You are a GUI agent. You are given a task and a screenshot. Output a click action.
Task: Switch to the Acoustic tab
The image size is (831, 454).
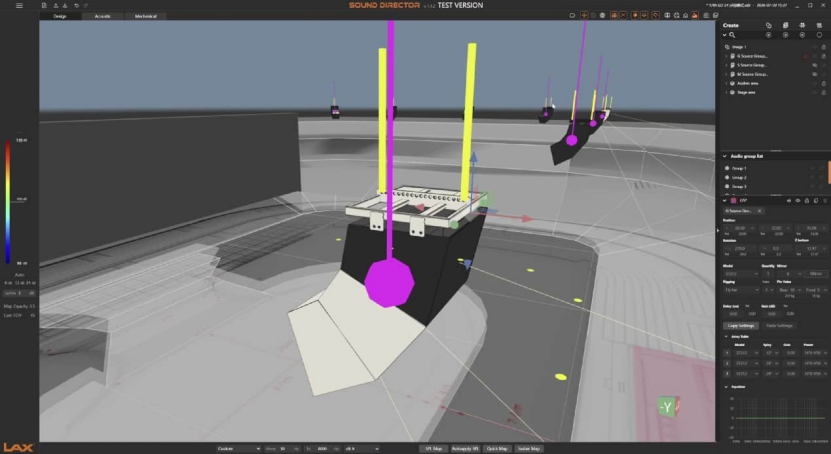coord(102,16)
